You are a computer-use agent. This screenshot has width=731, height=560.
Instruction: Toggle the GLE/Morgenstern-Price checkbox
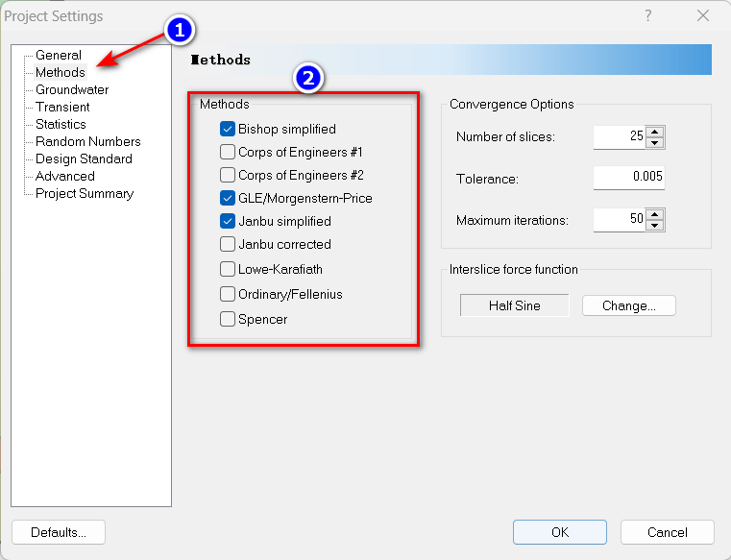click(x=228, y=198)
